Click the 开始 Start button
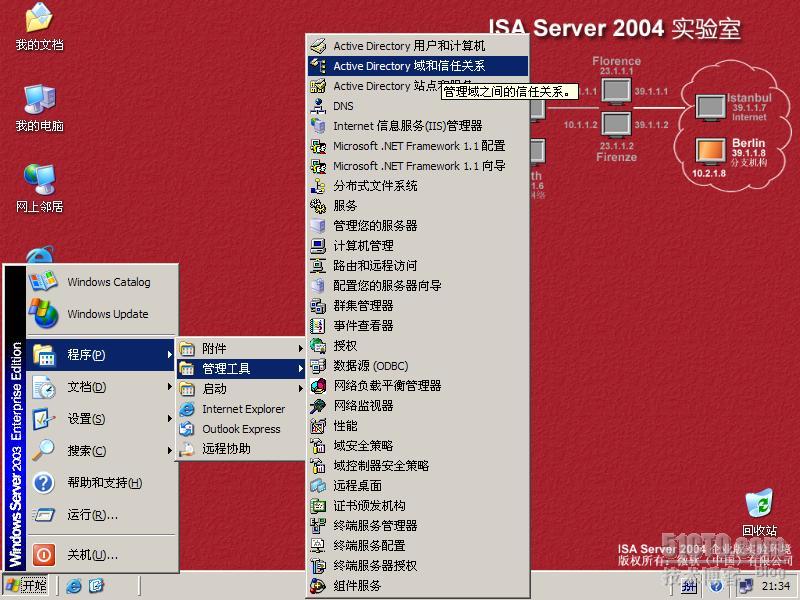Screen dimensions: 800x600 (27, 586)
